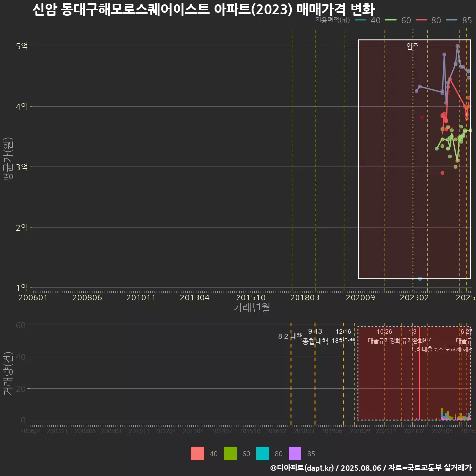The width and height of the screenshot is (476, 476).
Task: Click the green 60 swatch in bottom legend
Action: (x=230, y=454)
